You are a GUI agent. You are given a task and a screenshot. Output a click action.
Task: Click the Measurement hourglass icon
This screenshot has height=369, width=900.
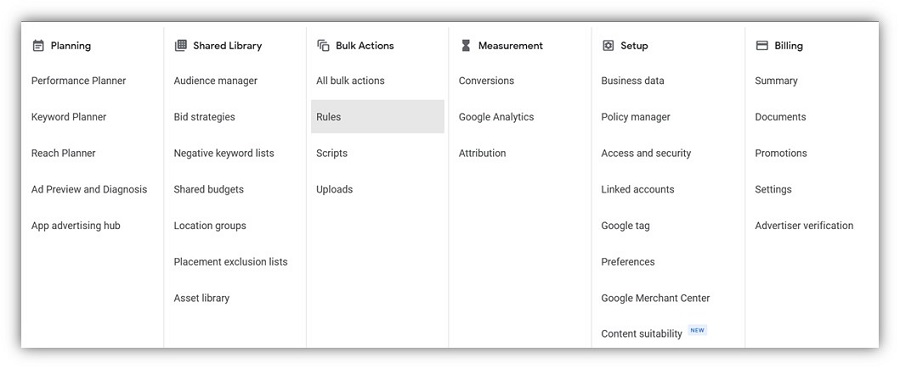465,45
